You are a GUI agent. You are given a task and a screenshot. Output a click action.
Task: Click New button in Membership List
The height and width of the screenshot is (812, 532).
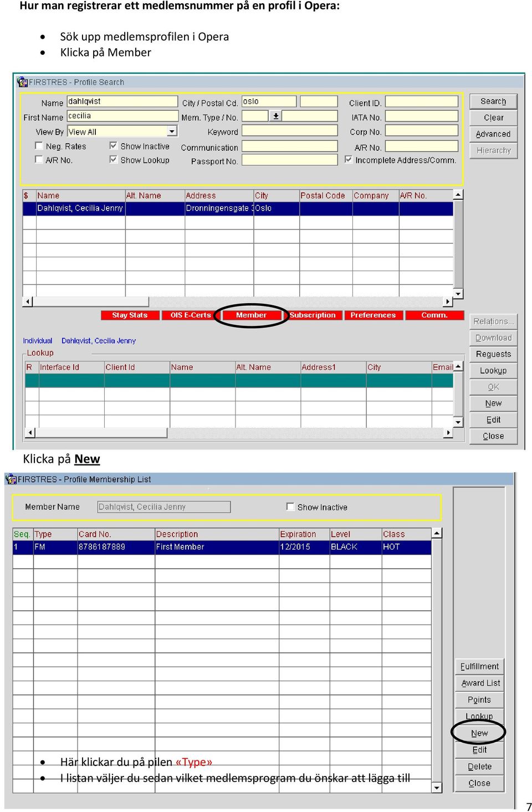[x=479, y=733]
